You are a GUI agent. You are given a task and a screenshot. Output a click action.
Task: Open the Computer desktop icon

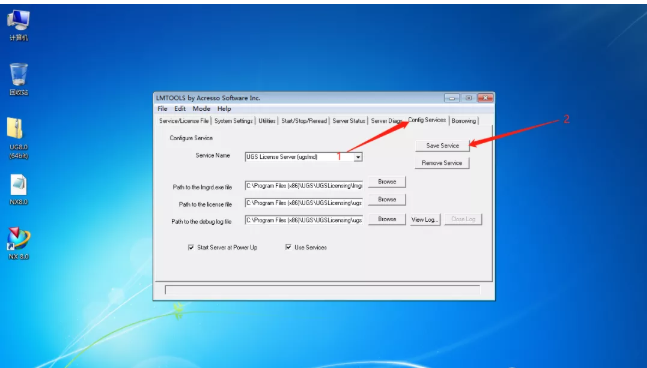point(19,25)
